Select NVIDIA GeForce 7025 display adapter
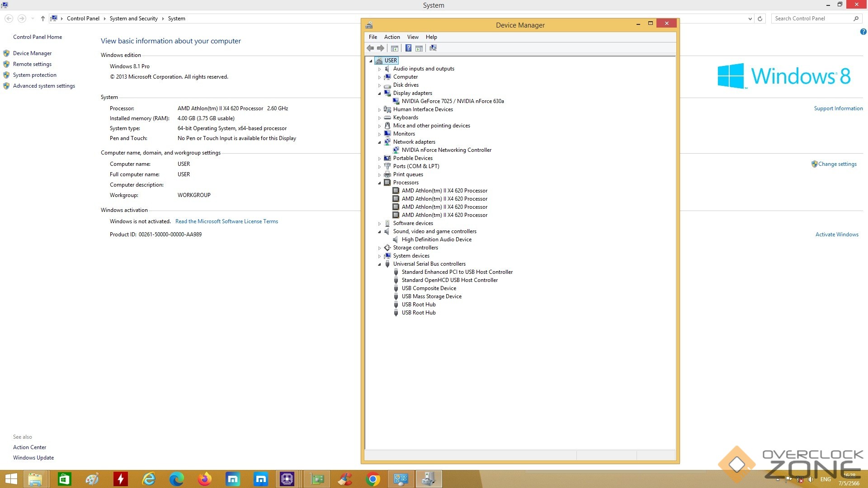 (x=453, y=101)
